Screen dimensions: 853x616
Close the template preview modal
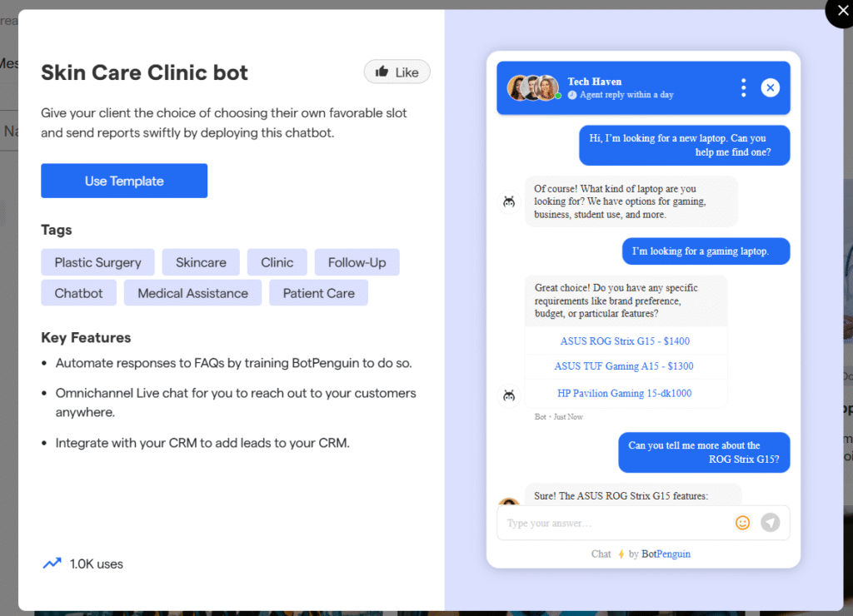coord(840,12)
